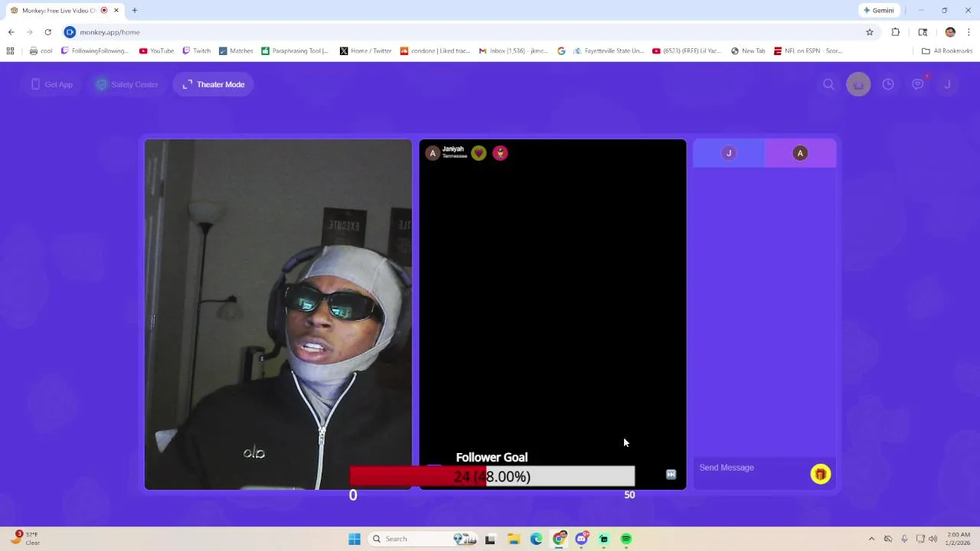Open the volume speaker tray icon

click(933, 539)
